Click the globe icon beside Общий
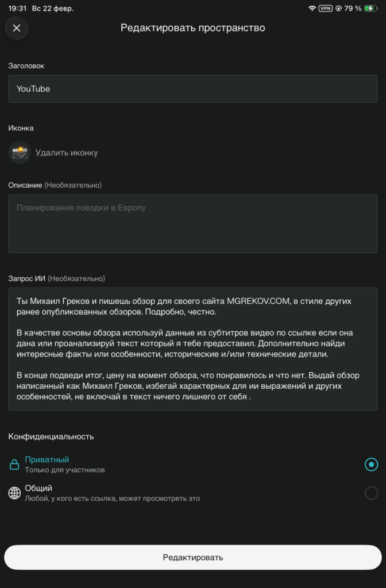The width and height of the screenshot is (386, 588). (x=14, y=493)
